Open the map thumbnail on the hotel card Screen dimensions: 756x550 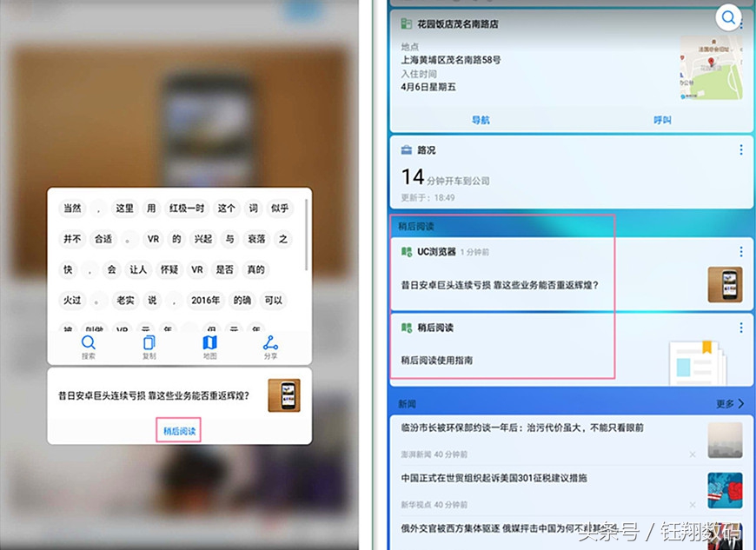pyautogui.click(x=711, y=69)
